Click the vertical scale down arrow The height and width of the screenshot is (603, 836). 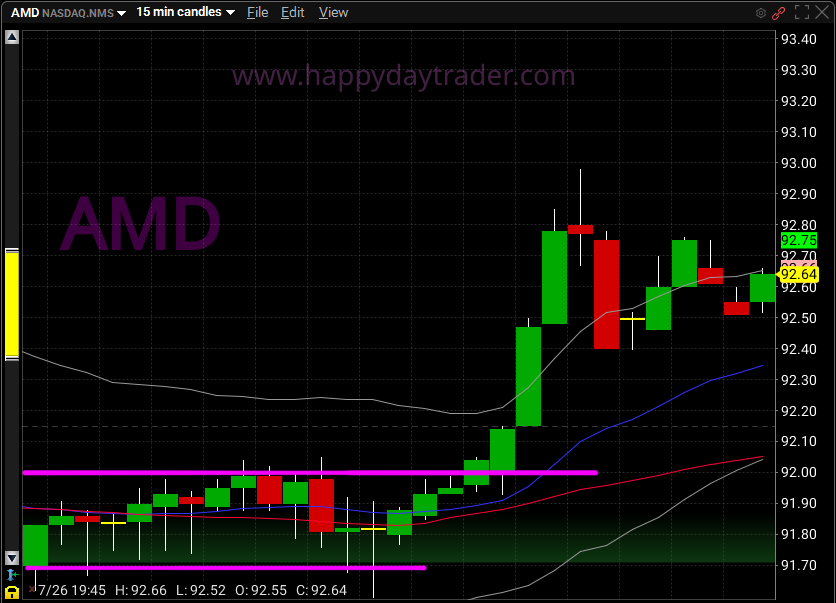point(12,558)
